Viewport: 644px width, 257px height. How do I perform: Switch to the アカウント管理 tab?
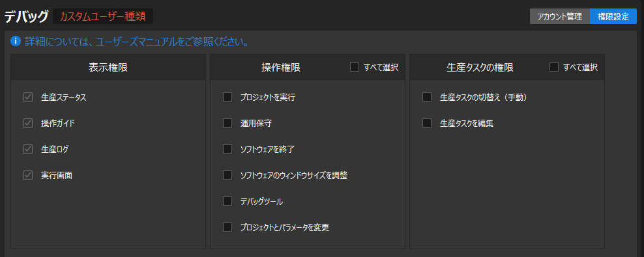click(560, 17)
